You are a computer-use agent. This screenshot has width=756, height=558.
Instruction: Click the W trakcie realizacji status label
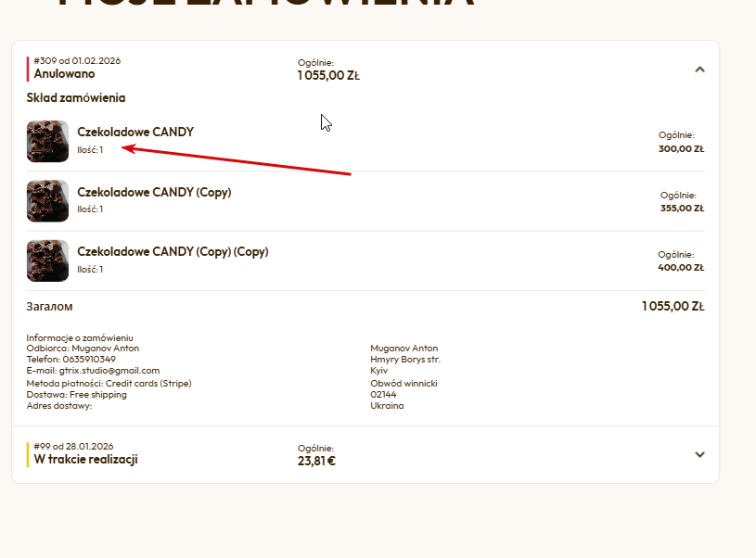tap(85, 460)
